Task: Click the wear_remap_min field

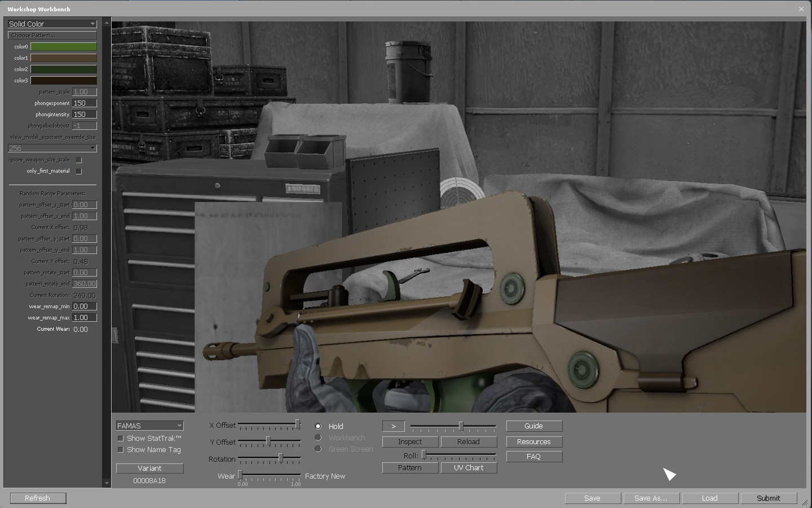Action: click(85, 306)
